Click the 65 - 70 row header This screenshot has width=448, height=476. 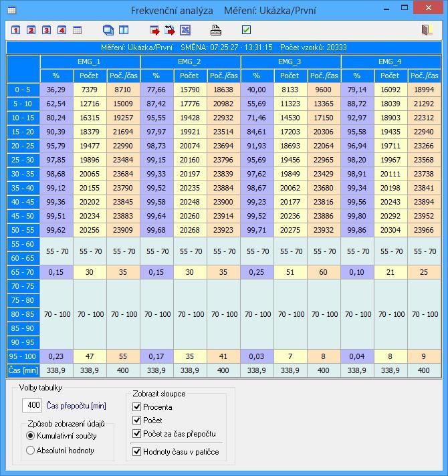(x=23, y=272)
